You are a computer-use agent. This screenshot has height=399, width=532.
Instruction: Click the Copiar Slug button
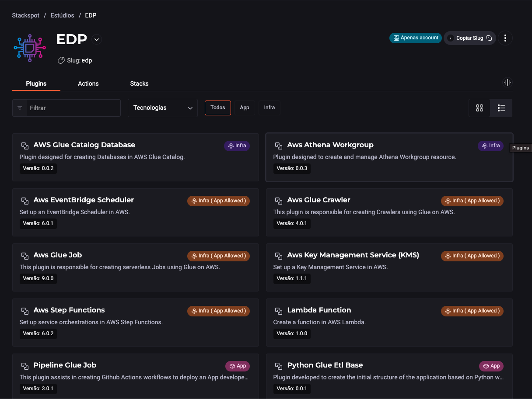470,38
